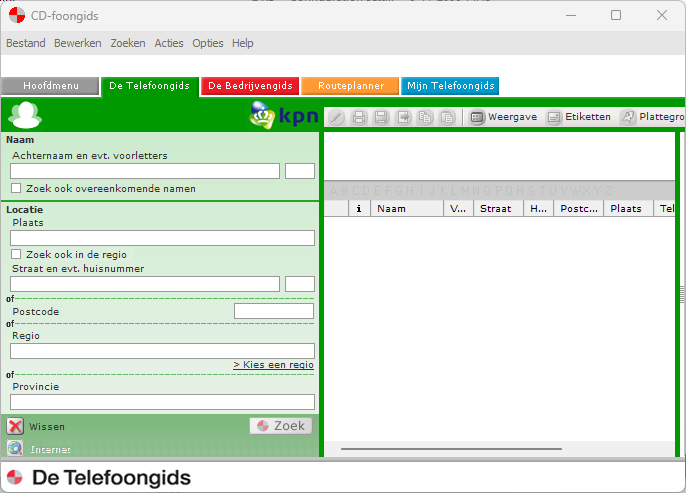Focus the voorletters small input field
This screenshot has height=493, width=686.
click(x=300, y=171)
